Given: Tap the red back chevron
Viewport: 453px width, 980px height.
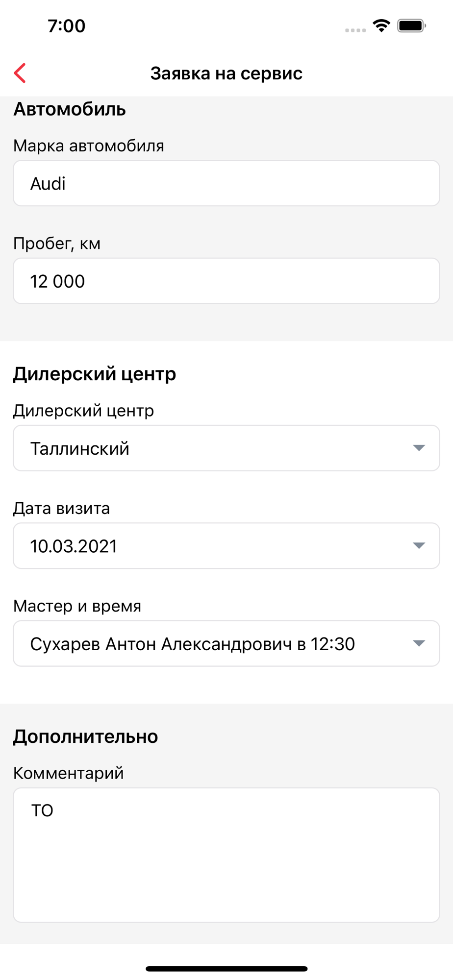Looking at the screenshot, I should tap(20, 73).
